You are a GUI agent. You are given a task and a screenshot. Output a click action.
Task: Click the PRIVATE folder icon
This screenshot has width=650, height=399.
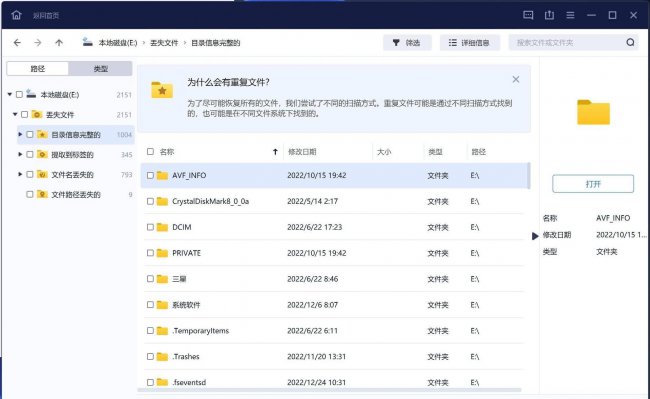[162, 253]
